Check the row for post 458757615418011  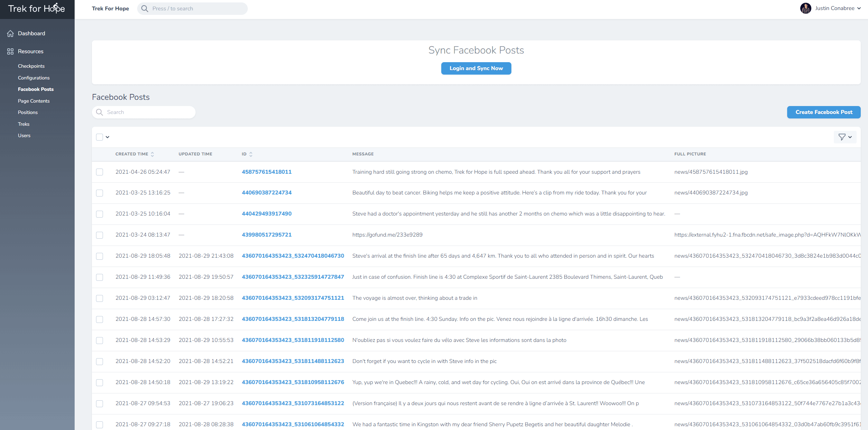[x=100, y=172]
